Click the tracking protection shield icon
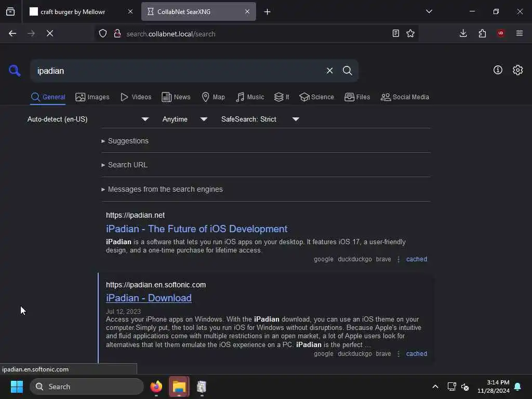The image size is (532, 399). point(103,33)
